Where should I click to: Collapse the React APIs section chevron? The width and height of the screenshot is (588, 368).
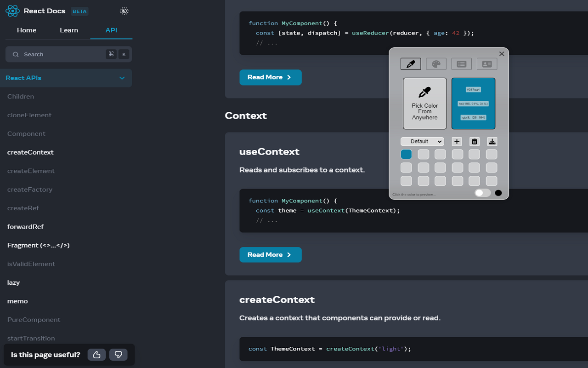(122, 78)
